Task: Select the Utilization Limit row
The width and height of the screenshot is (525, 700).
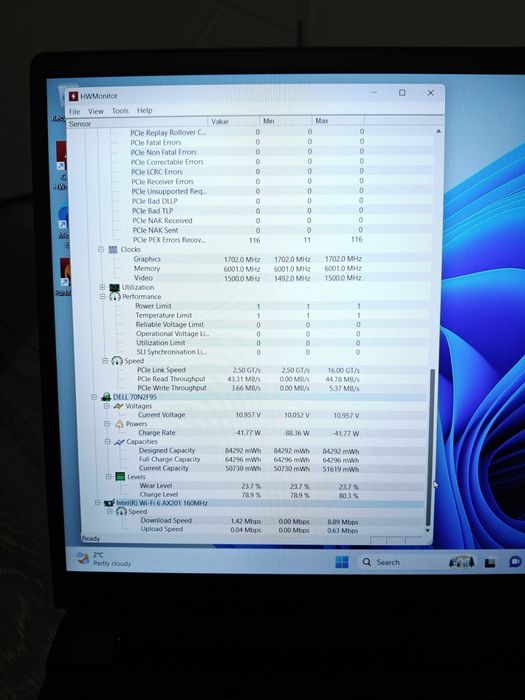Action: (248, 343)
